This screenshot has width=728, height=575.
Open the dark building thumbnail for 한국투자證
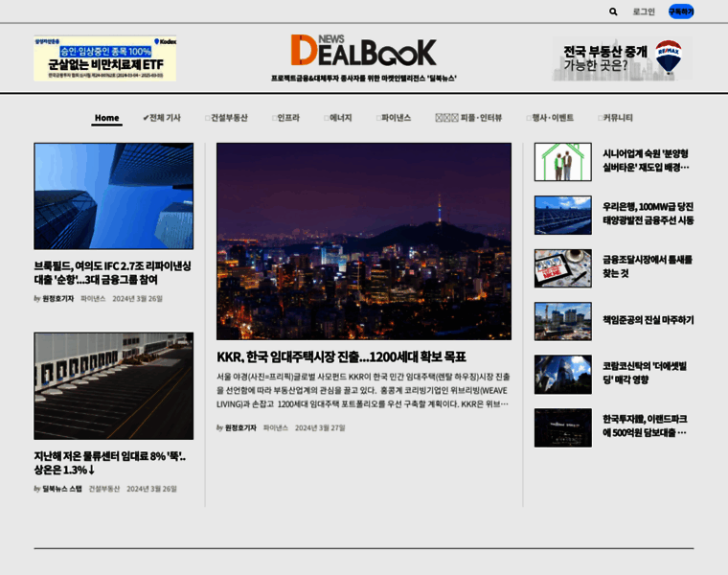click(562, 427)
